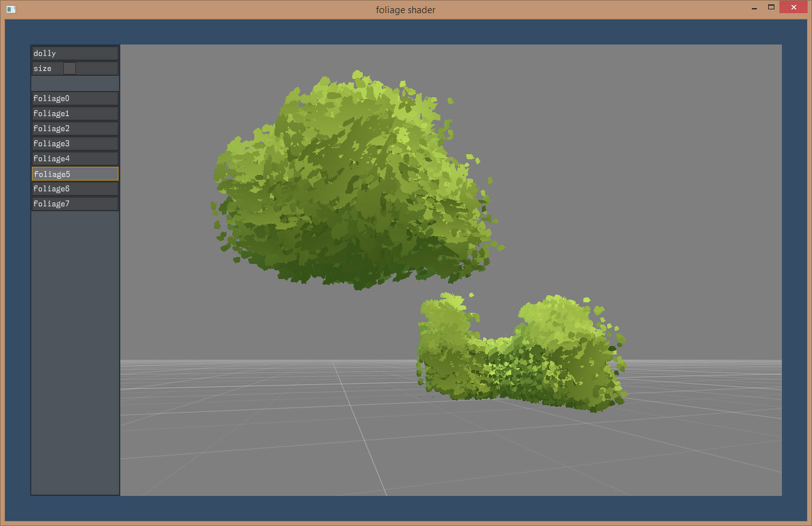Choose the foliage1 preset
This screenshot has height=526, width=812.
coord(75,113)
